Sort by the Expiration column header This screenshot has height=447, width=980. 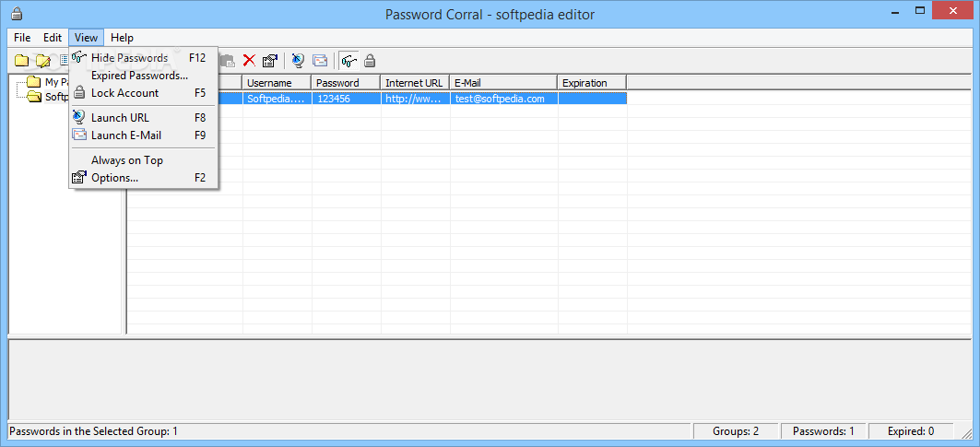(x=592, y=83)
